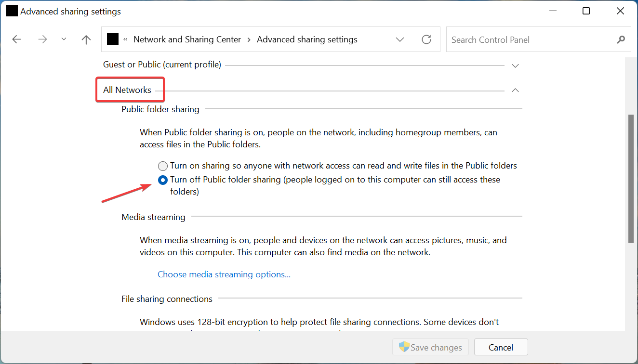Screen dimensions: 638x364
Task: Refresh the Advanced sharing settings page
Action: (426, 39)
